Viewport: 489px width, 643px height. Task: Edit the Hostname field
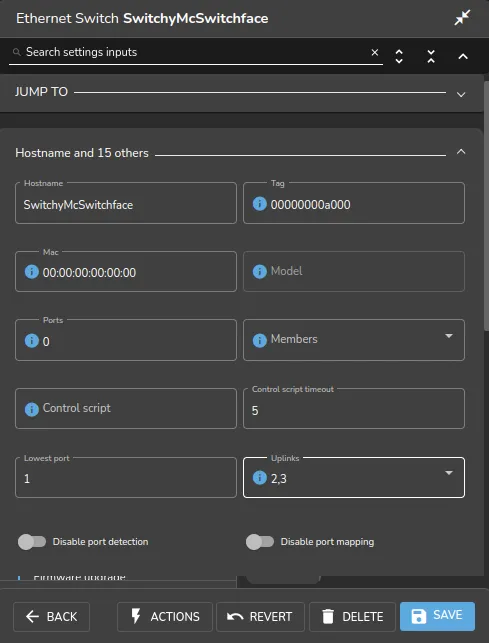pyautogui.click(x=126, y=204)
